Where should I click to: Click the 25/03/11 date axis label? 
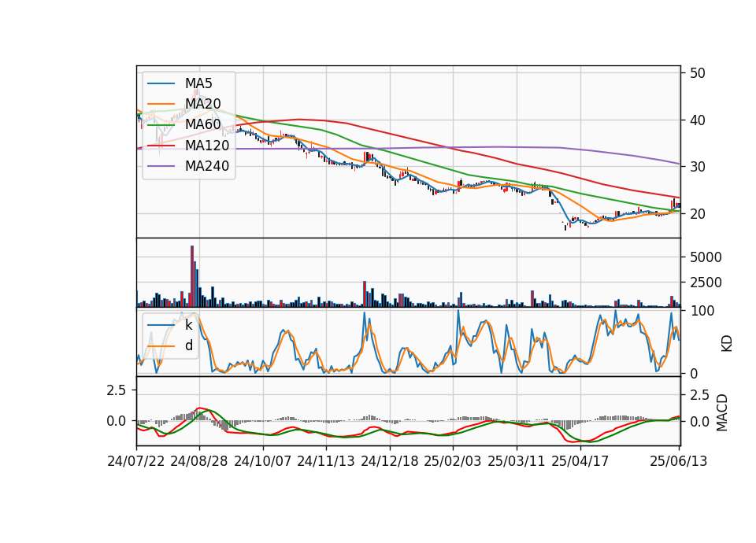517,461
